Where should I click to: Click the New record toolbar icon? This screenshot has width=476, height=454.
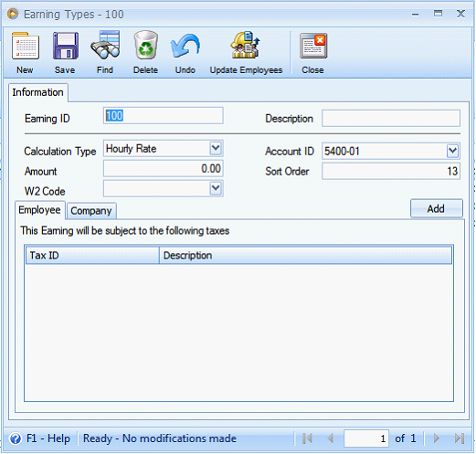tap(26, 46)
